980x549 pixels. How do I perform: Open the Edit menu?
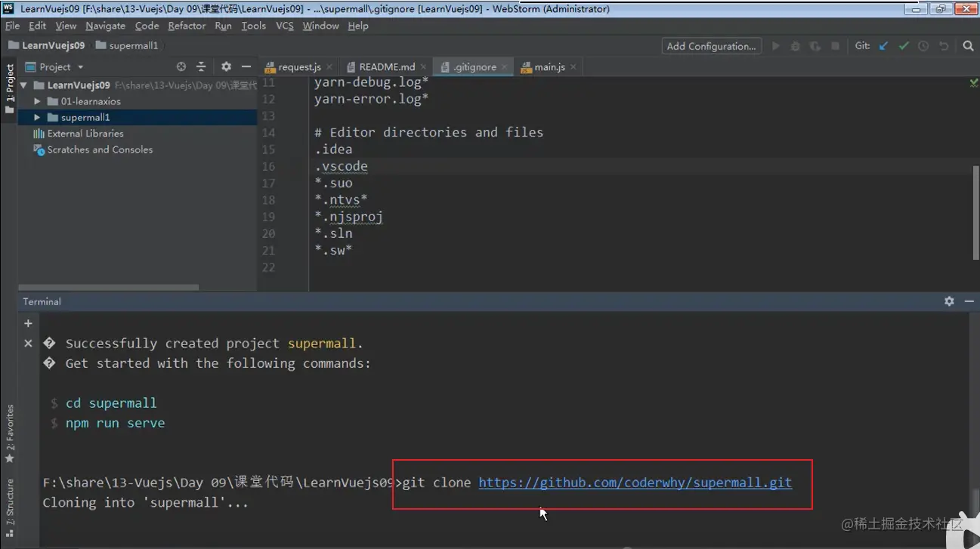click(x=37, y=26)
